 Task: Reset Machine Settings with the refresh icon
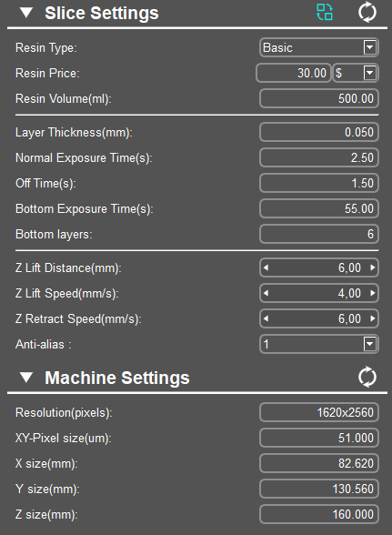[367, 377]
